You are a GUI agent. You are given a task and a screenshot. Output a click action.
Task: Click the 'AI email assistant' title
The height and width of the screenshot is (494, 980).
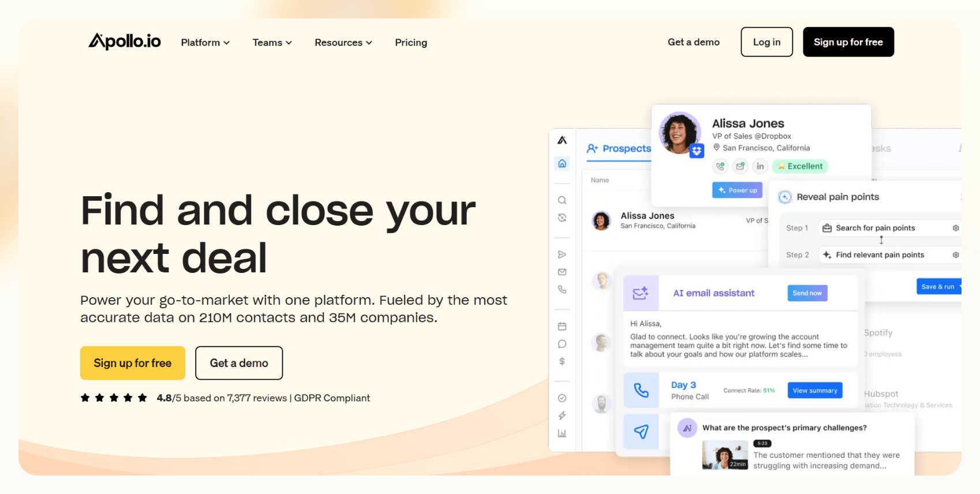714,293
